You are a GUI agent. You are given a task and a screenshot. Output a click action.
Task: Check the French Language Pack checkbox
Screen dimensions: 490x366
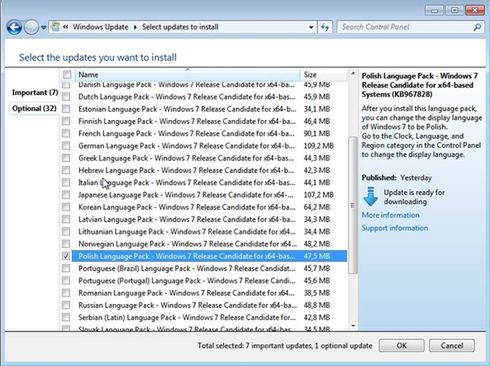point(66,134)
